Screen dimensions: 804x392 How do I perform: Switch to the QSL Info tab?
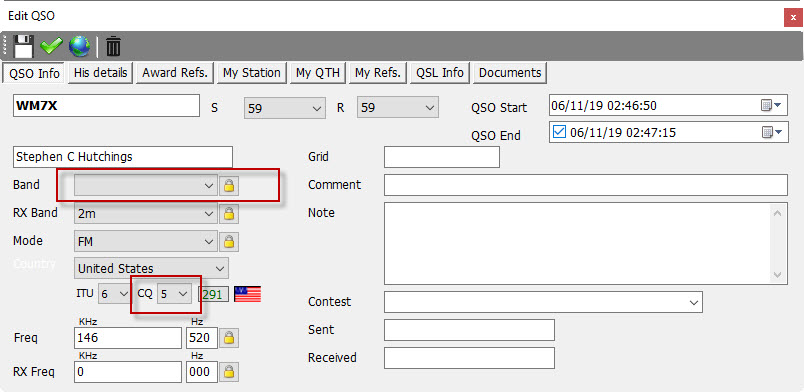click(x=440, y=73)
